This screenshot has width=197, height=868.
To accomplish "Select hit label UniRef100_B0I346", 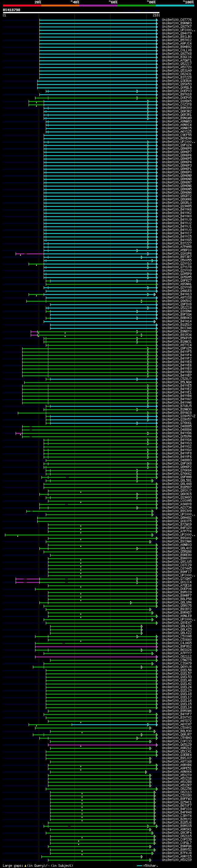I will 176,328.
